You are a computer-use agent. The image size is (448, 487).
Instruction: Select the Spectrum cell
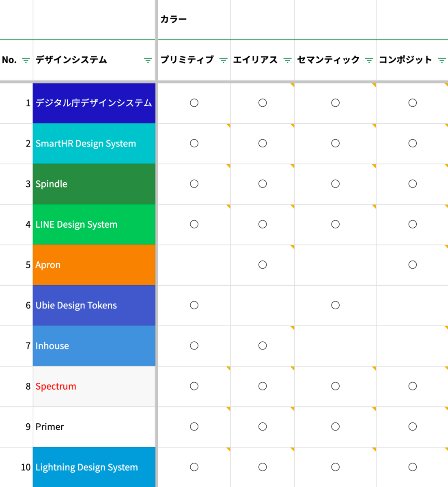click(x=94, y=386)
